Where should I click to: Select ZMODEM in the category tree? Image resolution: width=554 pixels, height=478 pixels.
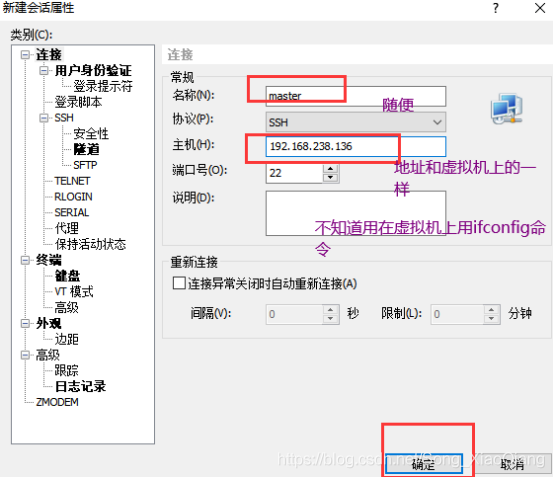point(57,402)
